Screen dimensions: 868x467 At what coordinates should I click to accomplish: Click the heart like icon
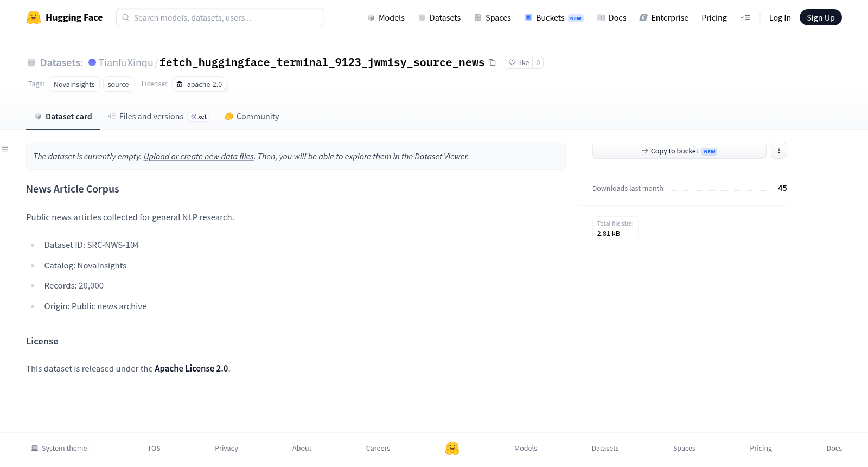coord(512,62)
